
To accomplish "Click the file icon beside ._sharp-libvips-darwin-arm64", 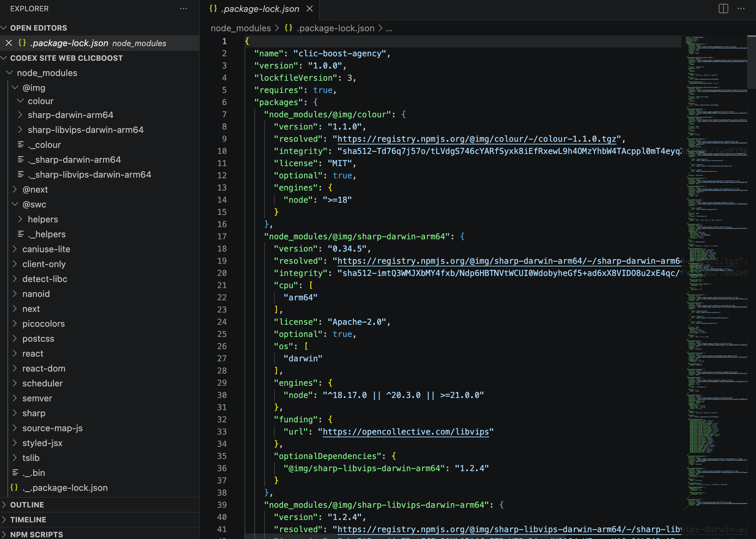I will click(21, 175).
